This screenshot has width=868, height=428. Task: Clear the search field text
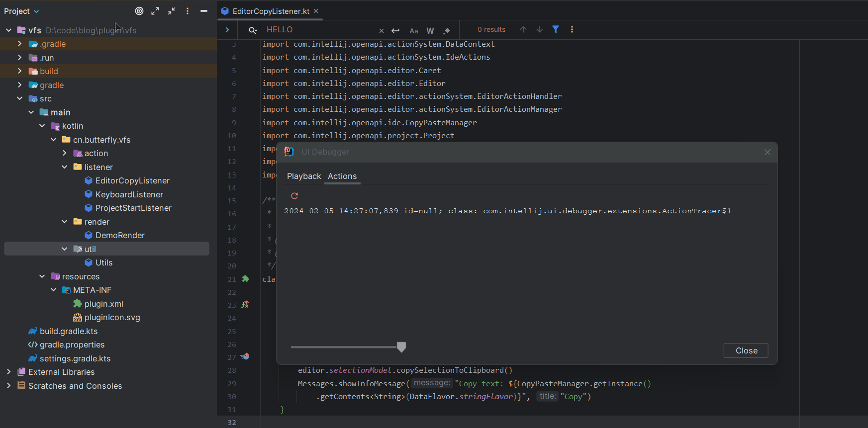382,31
